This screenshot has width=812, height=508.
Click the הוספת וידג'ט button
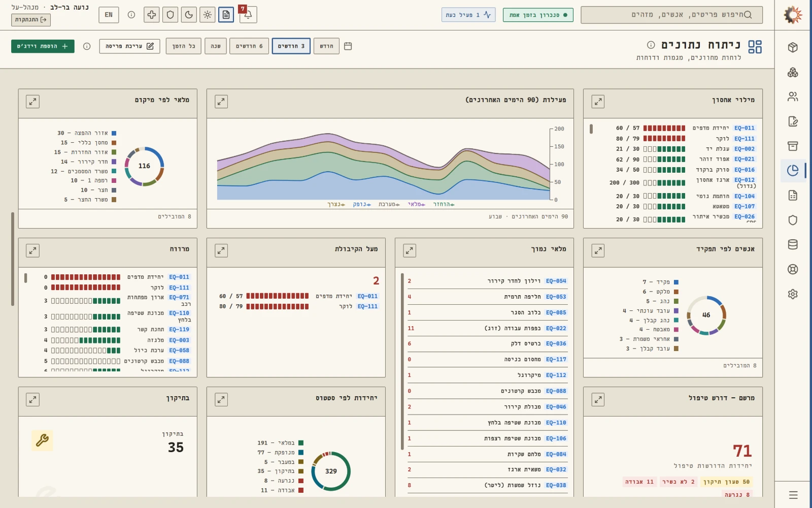[43, 46]
